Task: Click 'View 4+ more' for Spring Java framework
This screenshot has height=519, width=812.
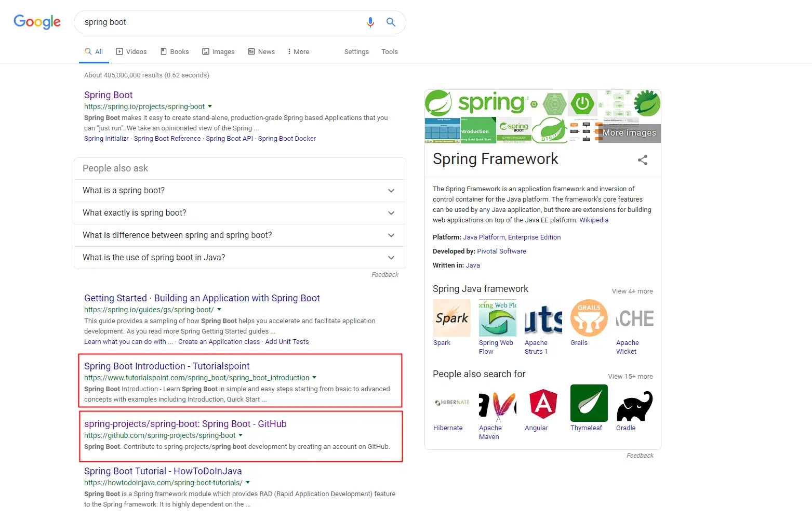Action: tap(632, 291)
